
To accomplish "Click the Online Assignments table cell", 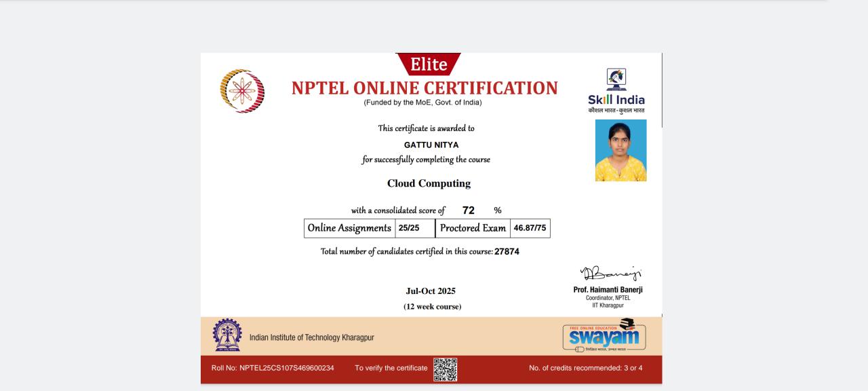I will point(349,228).
